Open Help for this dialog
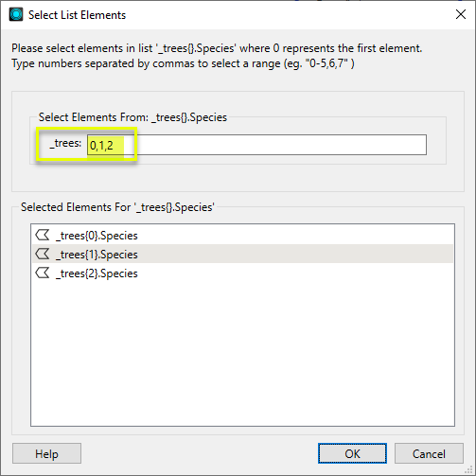 (46, 453)
